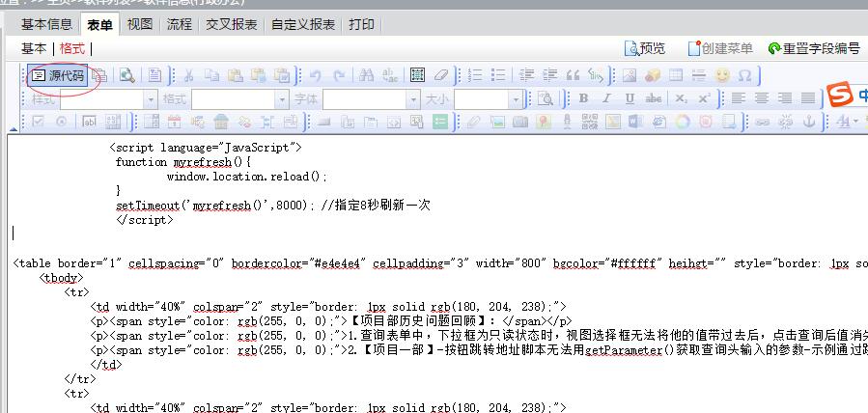The height and width of the screenshot is (413, 868).
Task: Click the radio button form field icon
Action: [x=61, y=121]
